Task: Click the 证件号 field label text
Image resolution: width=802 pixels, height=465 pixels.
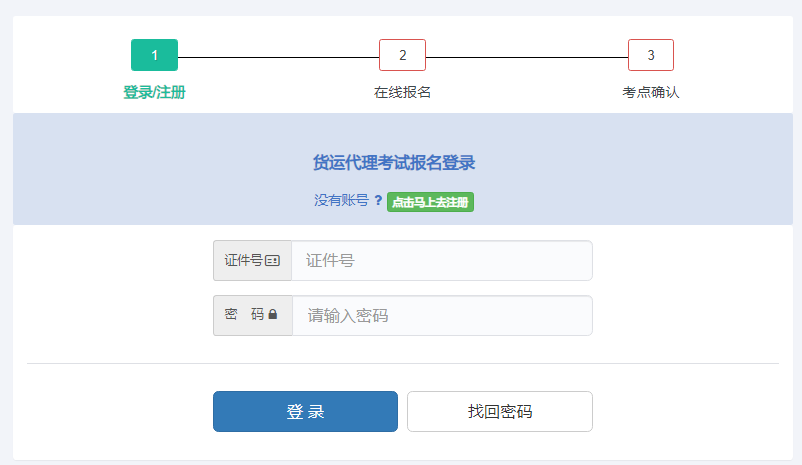Action: coord(243,261)
